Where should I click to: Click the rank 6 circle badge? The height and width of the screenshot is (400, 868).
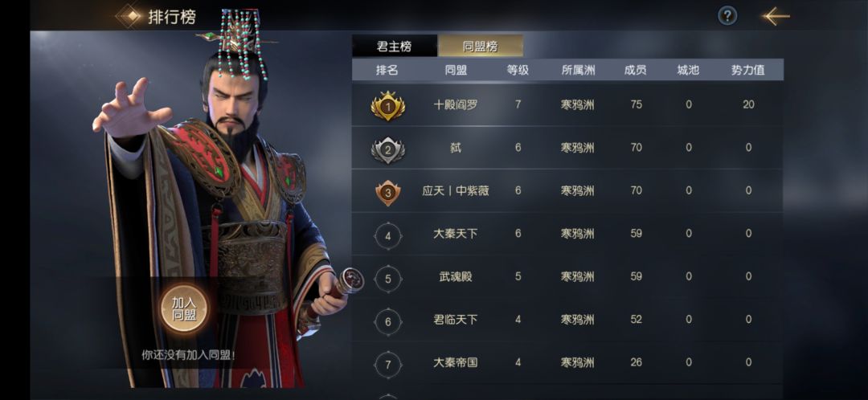[x=387, y=322]
